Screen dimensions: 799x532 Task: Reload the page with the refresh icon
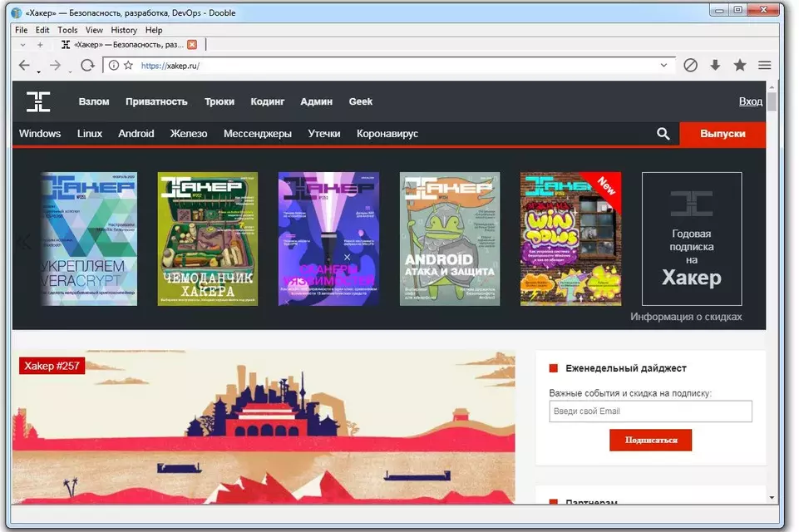click(x=87, y=65)
